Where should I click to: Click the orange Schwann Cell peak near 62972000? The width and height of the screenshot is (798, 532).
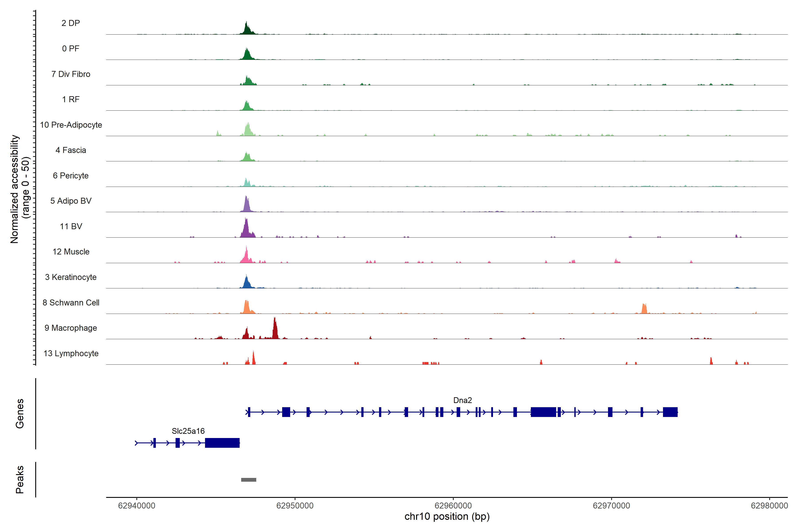coord(644,309)
